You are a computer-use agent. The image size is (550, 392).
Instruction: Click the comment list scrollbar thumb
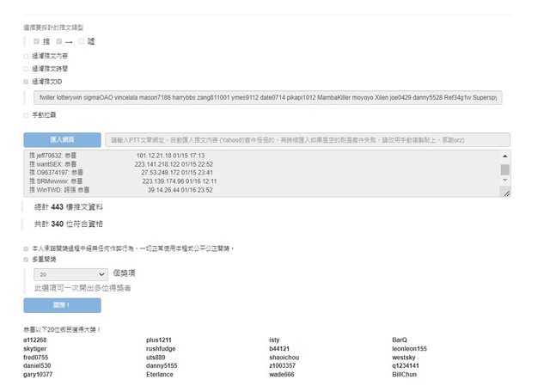[x=504, y=169]
